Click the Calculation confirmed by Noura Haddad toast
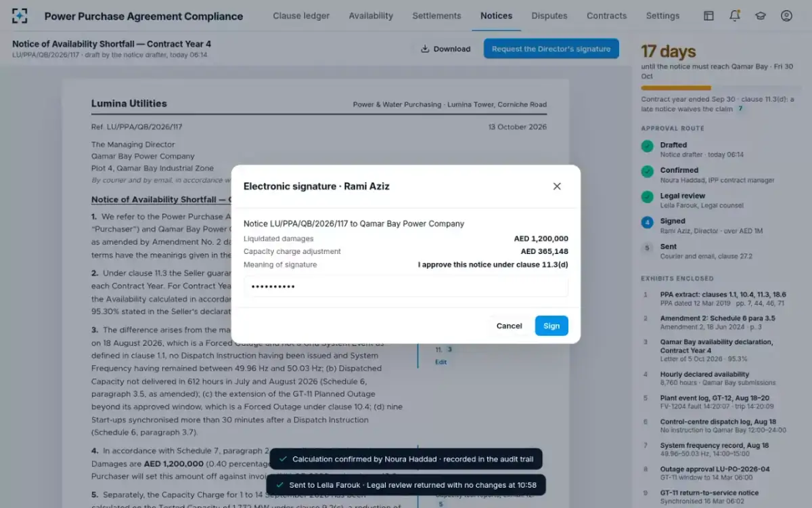812x508 pixels. pos(406,459)
